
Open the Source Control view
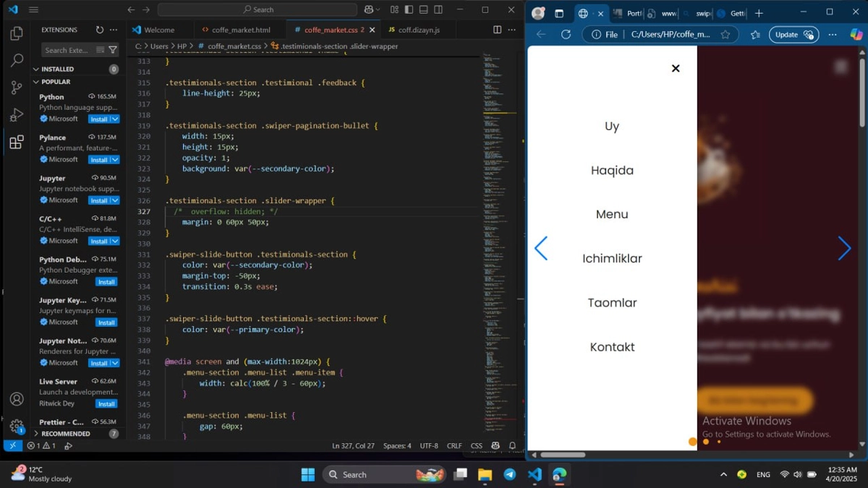coord(17,87)
